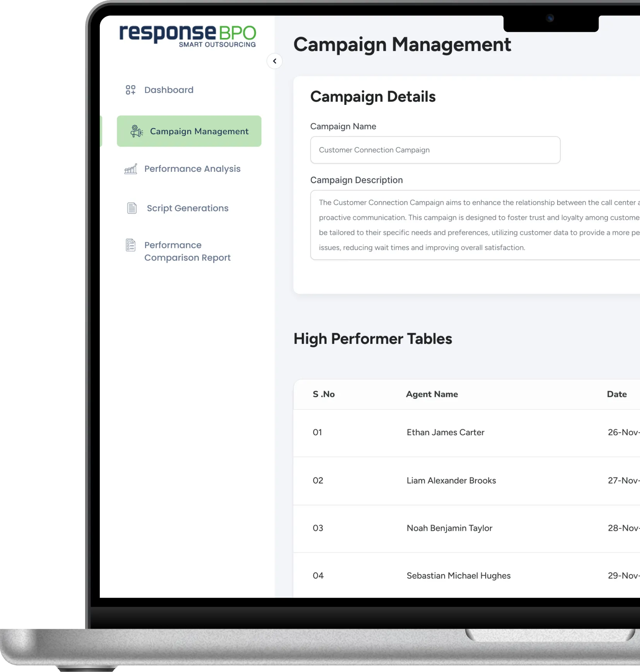
Task: Select agent Ethan James Carter
Action: 445,433
